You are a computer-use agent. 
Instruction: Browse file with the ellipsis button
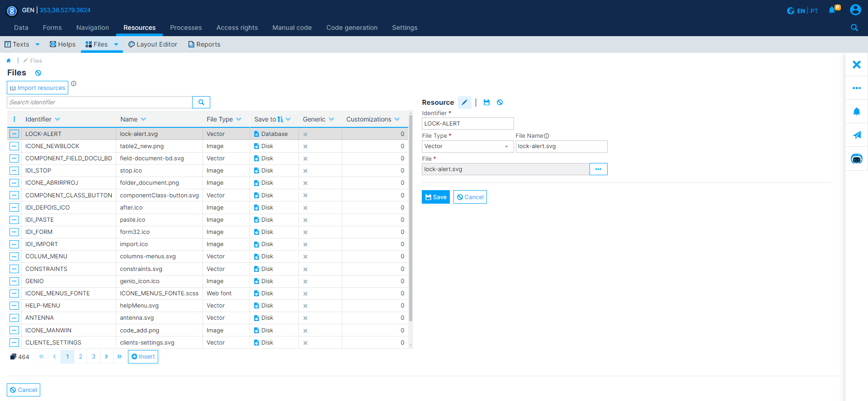598,169
